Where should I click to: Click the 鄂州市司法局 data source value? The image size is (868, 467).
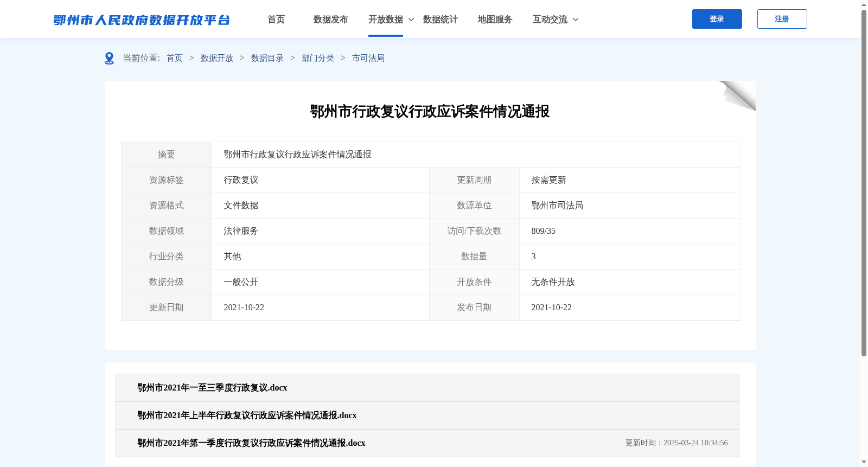[x=557, y=206]
